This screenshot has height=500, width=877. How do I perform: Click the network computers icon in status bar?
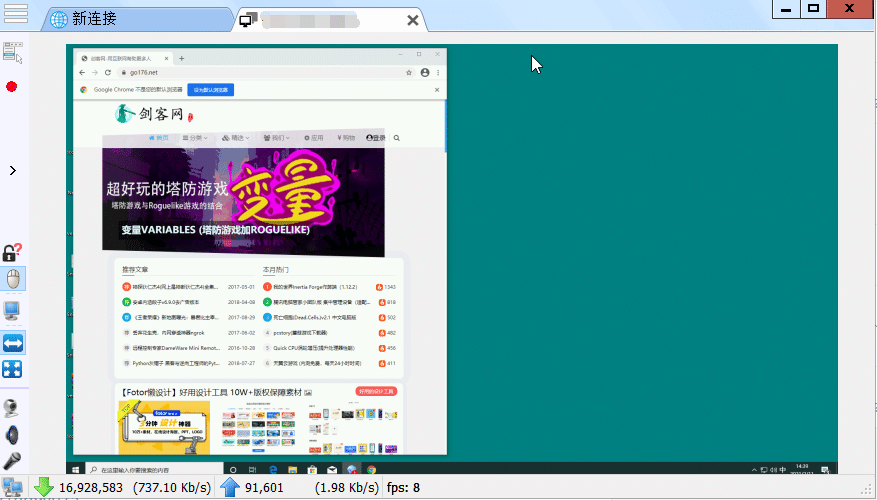pyautogui.click(x=12, y=487)
